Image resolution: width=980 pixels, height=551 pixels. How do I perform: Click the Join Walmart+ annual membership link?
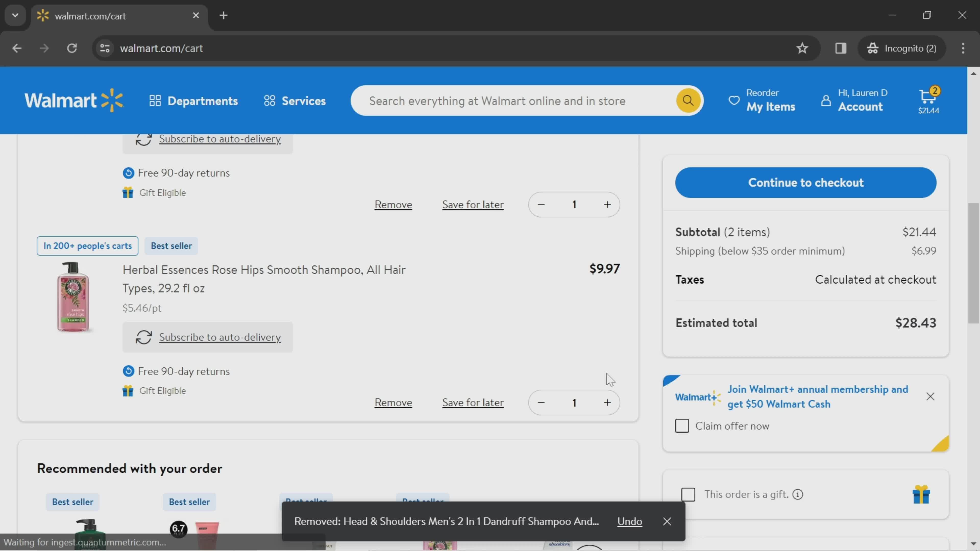[x=817, y=397]
